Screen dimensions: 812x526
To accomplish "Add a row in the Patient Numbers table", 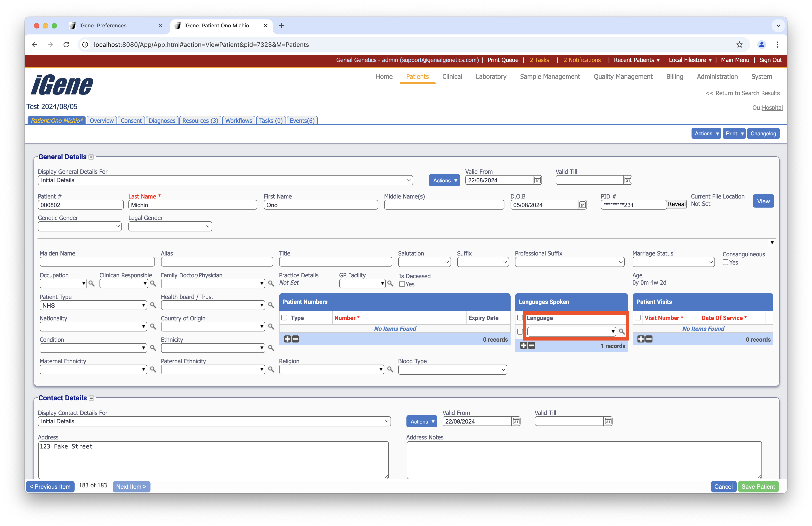I will pyautogui.click(x=287, y=339).
